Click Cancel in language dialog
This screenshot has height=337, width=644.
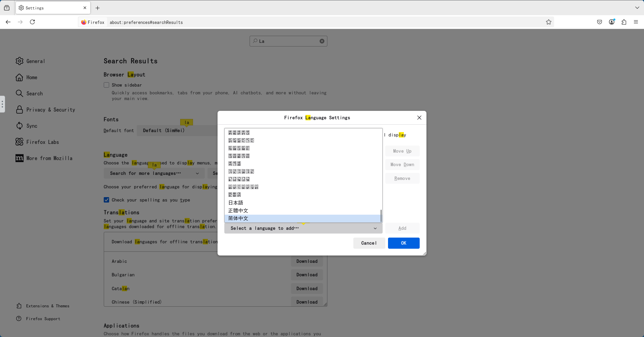[369, 243]
